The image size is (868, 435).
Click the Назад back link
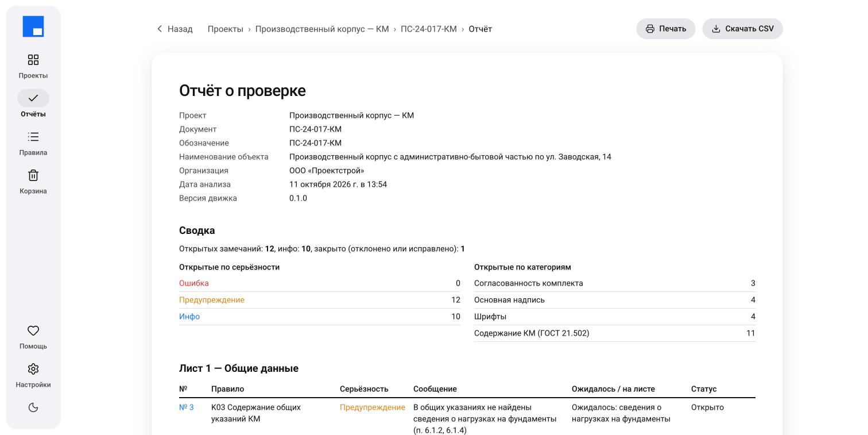175,29
